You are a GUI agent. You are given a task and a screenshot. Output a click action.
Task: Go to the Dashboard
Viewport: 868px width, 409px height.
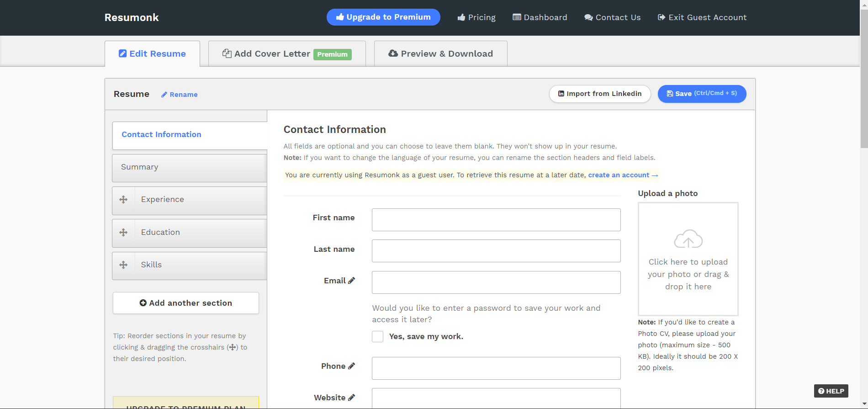540,17
